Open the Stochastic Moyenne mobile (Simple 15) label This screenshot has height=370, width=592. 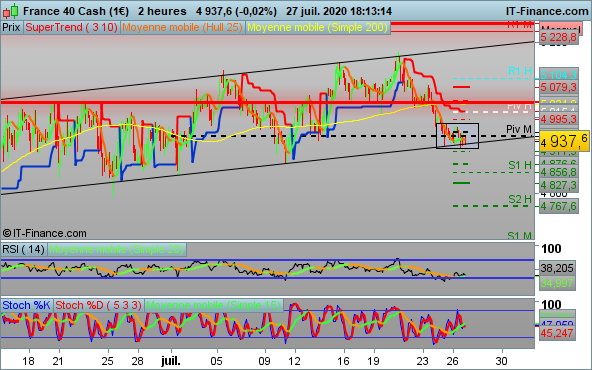pos(214,305)
